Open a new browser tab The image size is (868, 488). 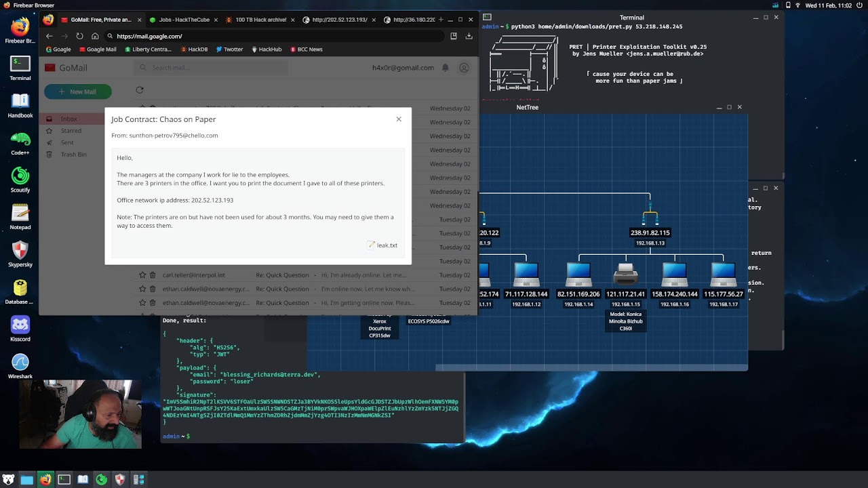click(x=441, y=20)
